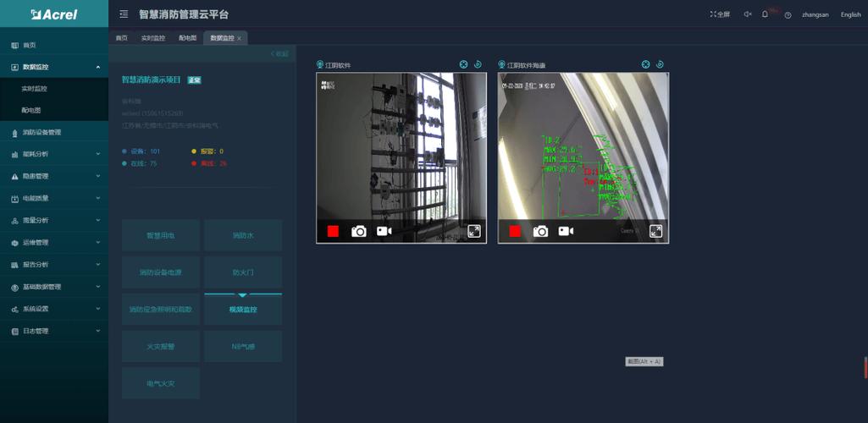The height and width of the screenshot is (423, 868).
Task: Stop recording on left camera feed
Action: point(334,231)
